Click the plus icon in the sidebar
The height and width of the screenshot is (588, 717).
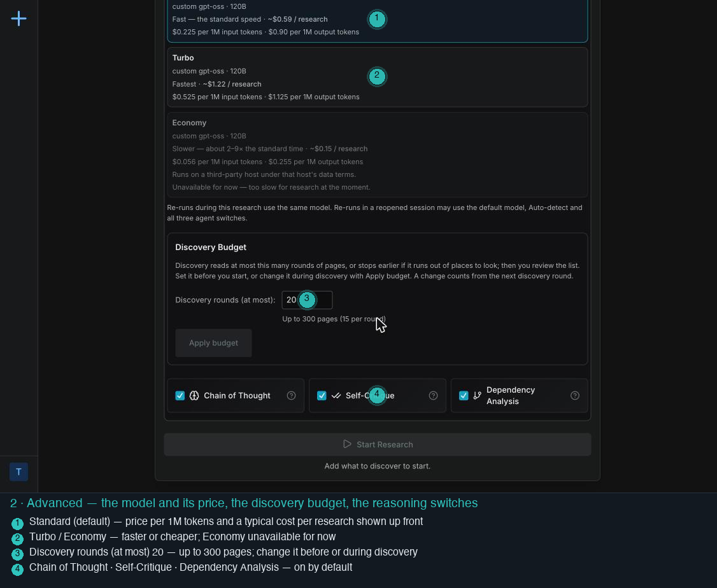coord(18,18)
